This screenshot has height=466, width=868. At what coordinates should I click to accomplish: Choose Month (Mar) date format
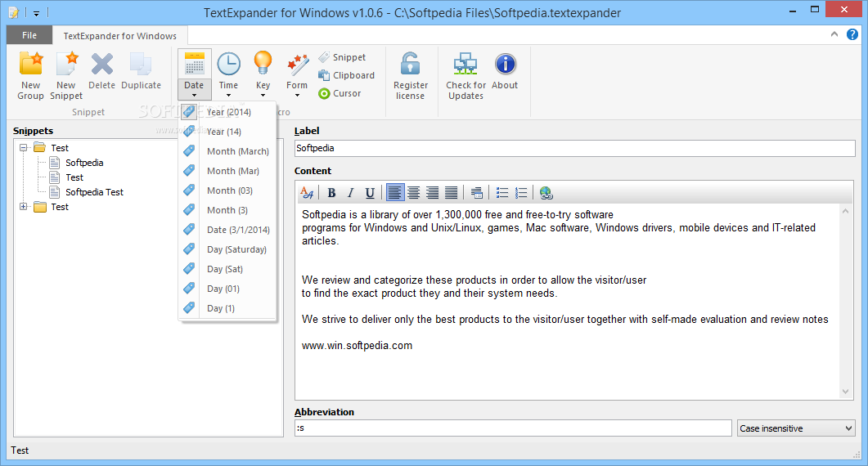pos(227,171)
